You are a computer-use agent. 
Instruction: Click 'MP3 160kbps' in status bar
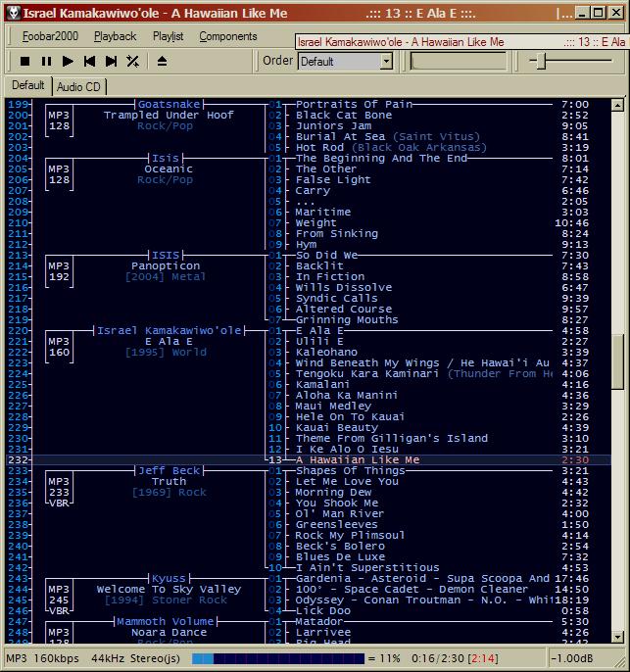42,658
